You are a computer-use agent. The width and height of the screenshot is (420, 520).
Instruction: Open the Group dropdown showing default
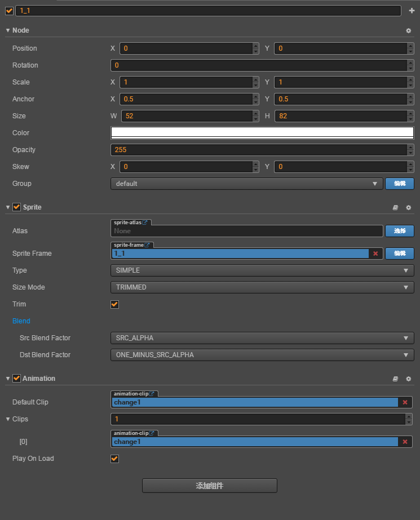246,184
